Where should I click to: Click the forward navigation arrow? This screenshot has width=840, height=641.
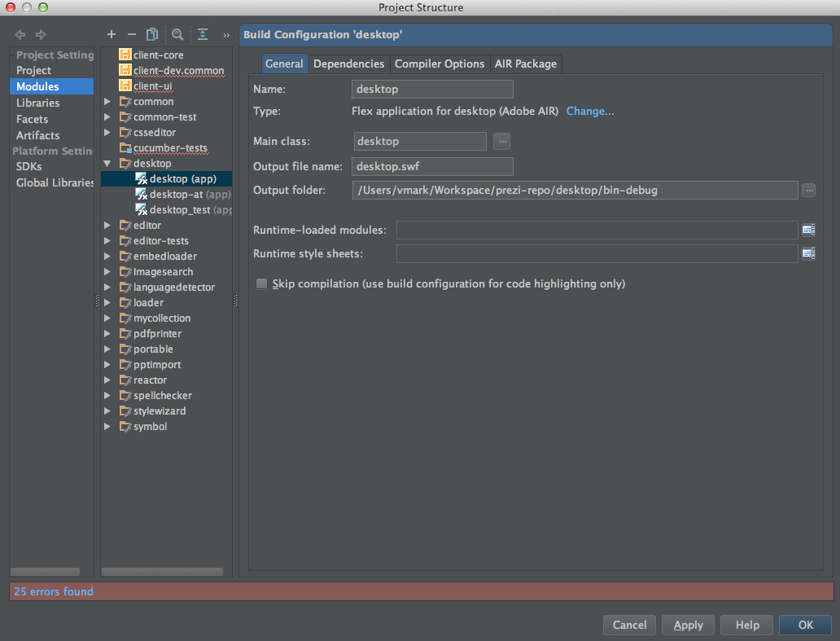coord(41,35)
